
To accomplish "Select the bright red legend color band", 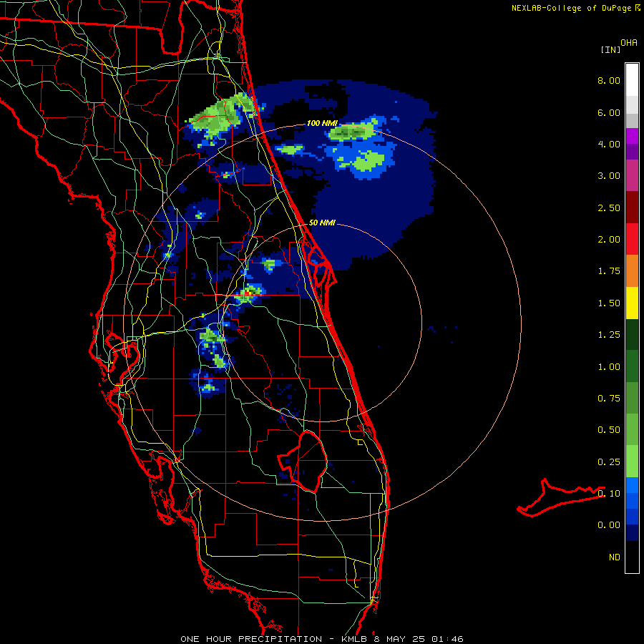I will click(x=632, y=240).
